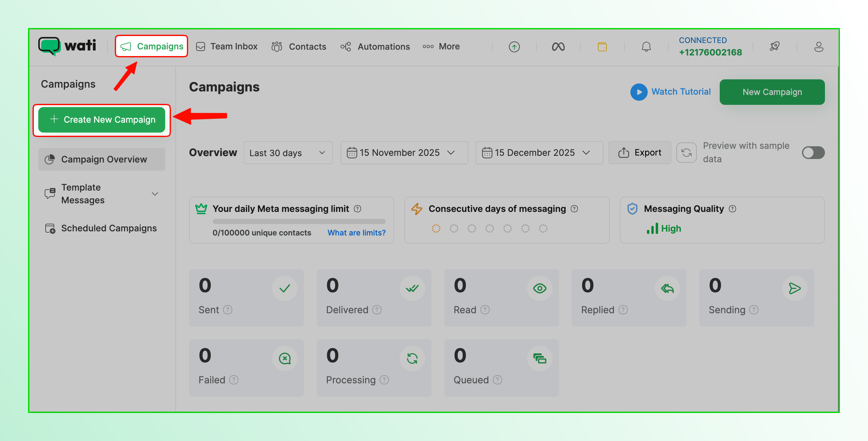Click the failed X icon on Failed card
Image resolution: width=868 pixels, height=441 pixels.
pyautogui.click(x=285, y=358)
